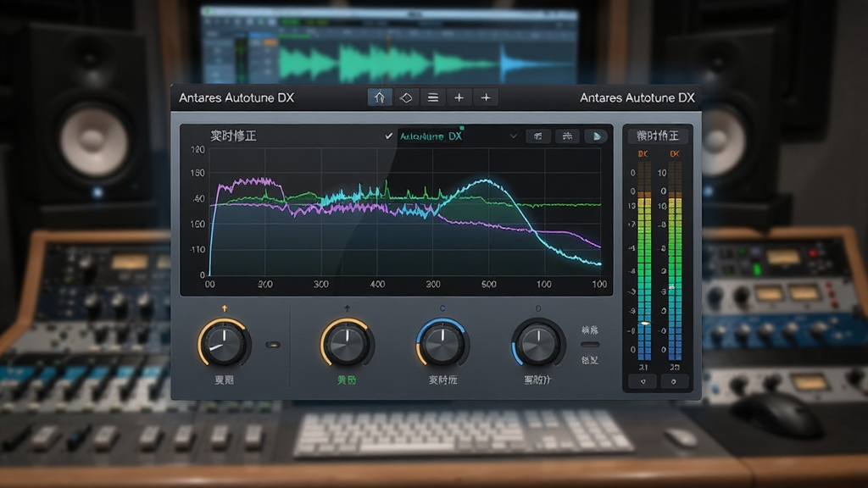Click the 400 value on the graph x-axis
868x488 pixels.
377,285
